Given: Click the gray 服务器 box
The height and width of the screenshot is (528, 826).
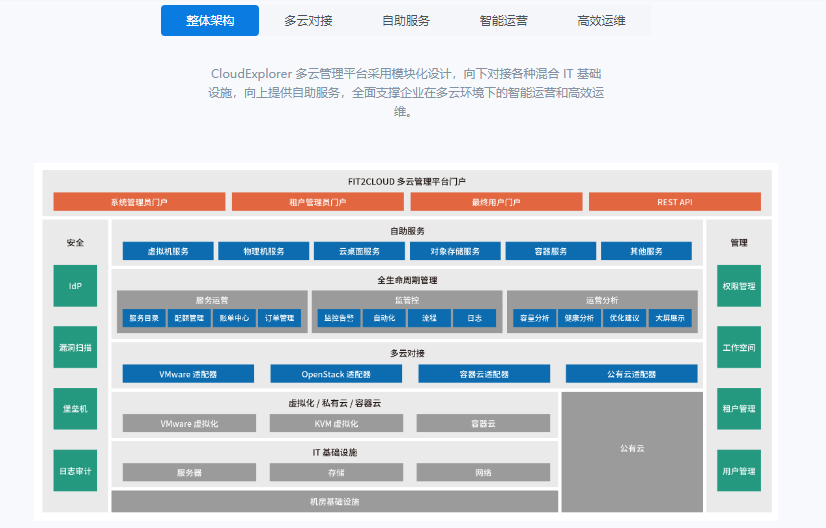Looking at the screenshot, I should 189,472.
